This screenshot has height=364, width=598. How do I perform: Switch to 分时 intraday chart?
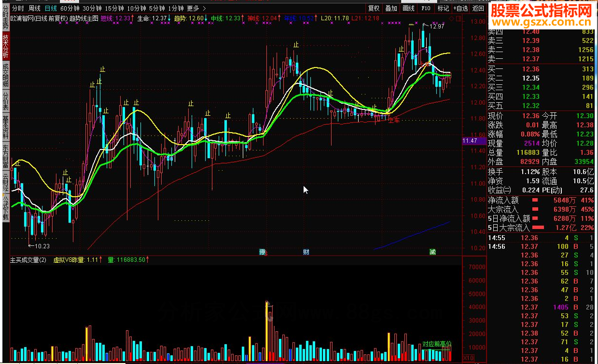pyautogui.click(x=17, y=8)
